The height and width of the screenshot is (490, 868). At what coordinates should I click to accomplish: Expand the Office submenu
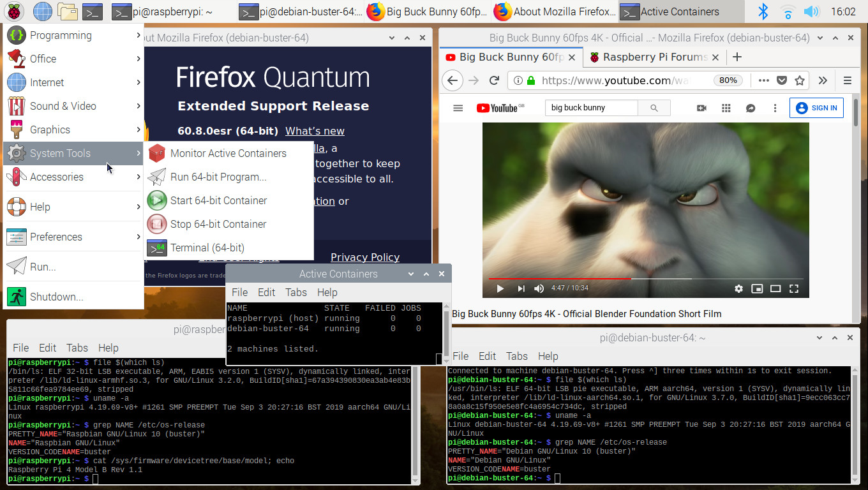(73, 59)
